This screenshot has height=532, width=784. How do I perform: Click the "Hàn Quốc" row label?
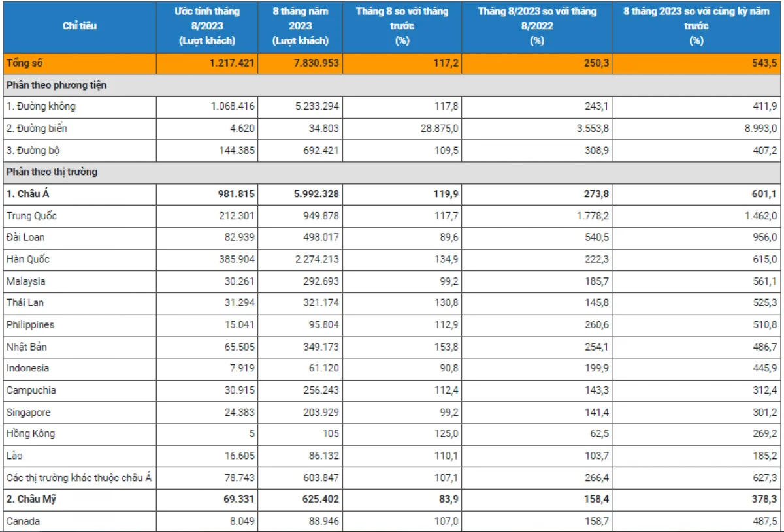click(28, 259)
